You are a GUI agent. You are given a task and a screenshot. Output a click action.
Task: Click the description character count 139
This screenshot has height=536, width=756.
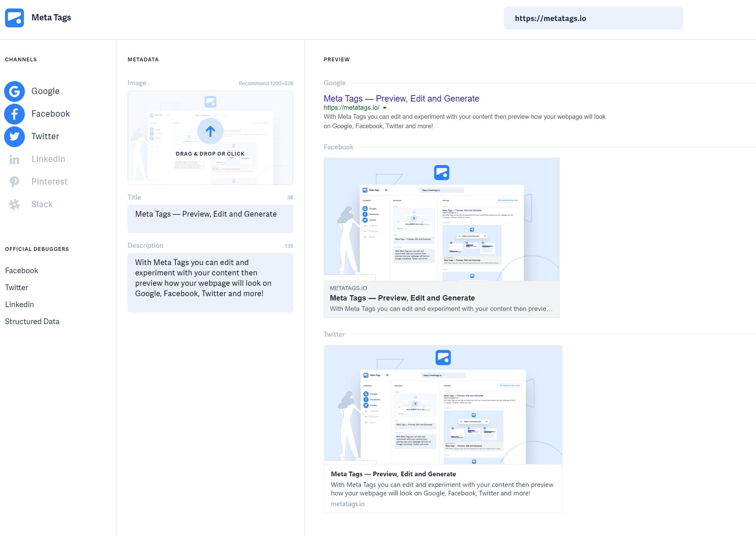click(x=289, y=246)
